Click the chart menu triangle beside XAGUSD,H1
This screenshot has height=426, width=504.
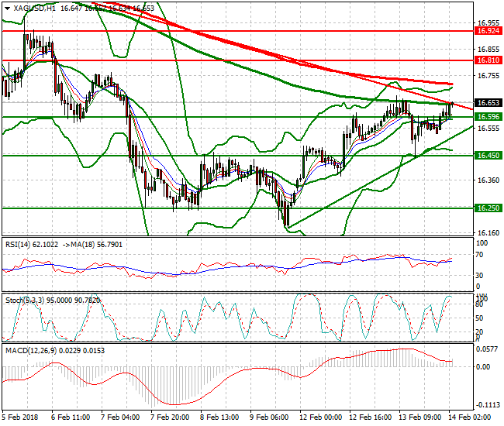[8, 9]
